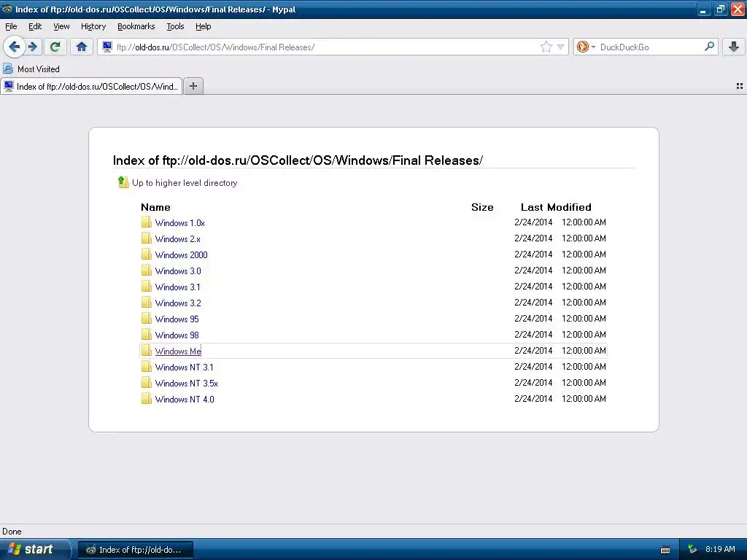Open the Help menu
This screenshot has height=560, width=747.
point(203,27)
